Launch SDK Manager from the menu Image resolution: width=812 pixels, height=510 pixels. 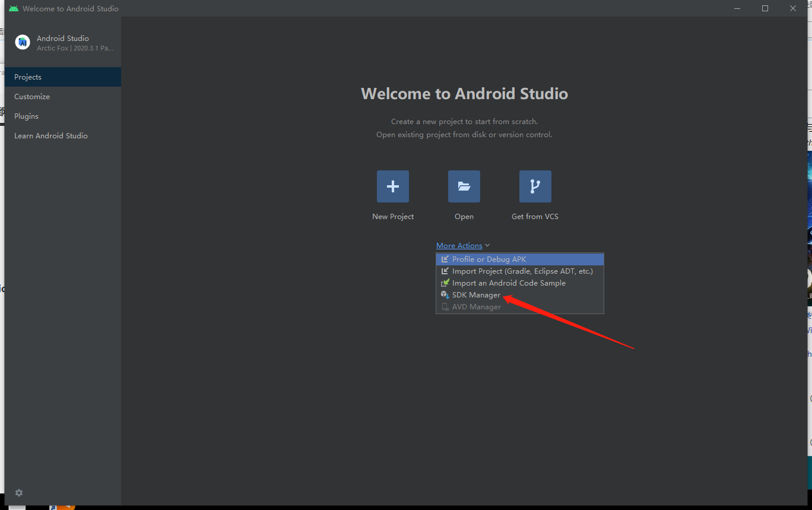tap(520, 295)
